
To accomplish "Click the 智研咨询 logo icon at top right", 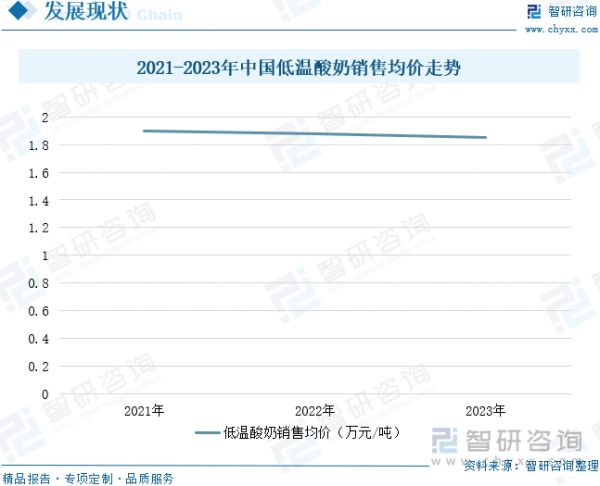I will (x=534, y=11).
